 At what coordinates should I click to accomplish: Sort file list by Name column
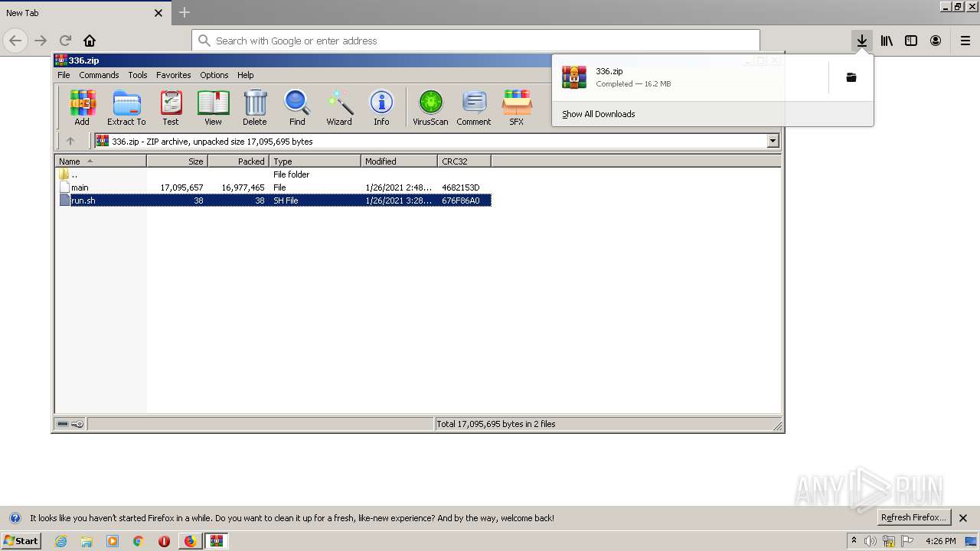(x=101, y=161)
